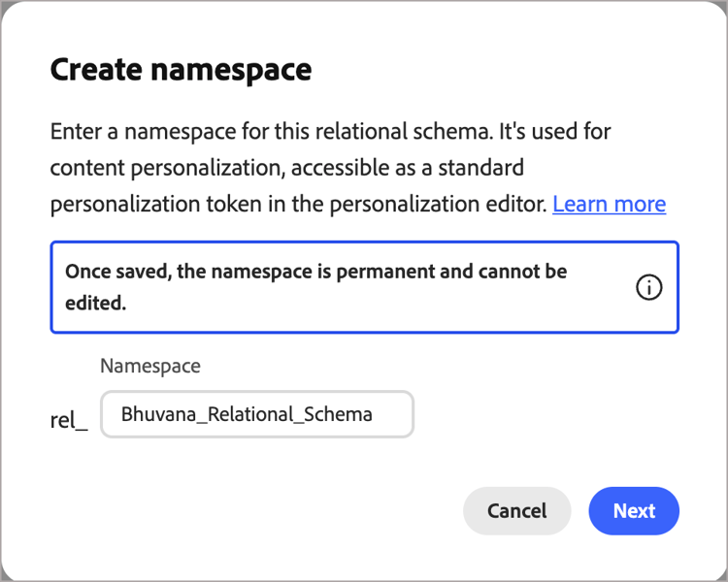Click the Next button
Image resolution: width=728 pixels, height=582 pixels.
coord(634,511)
